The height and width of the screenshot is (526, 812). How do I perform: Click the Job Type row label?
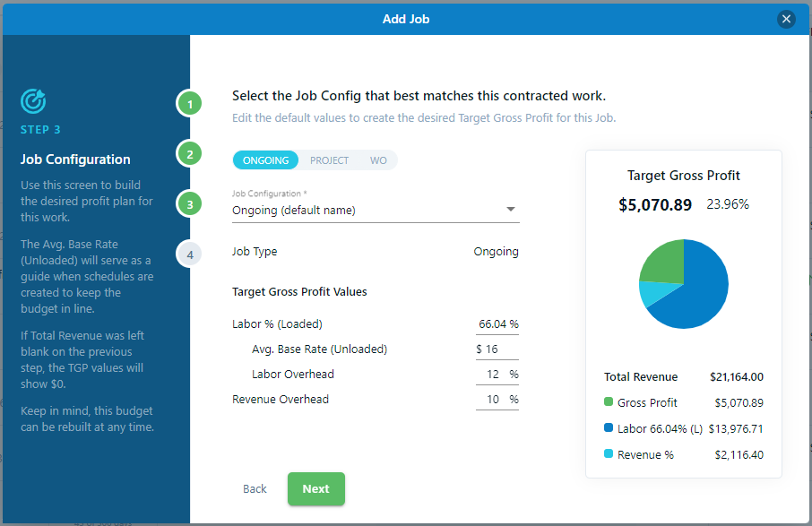pos(255,252)
